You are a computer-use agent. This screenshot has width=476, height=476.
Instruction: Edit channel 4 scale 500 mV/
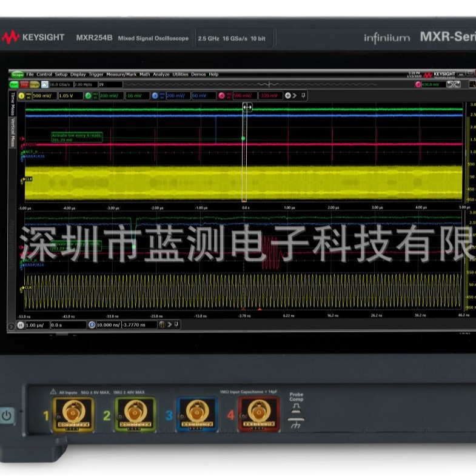click(245, 96)
